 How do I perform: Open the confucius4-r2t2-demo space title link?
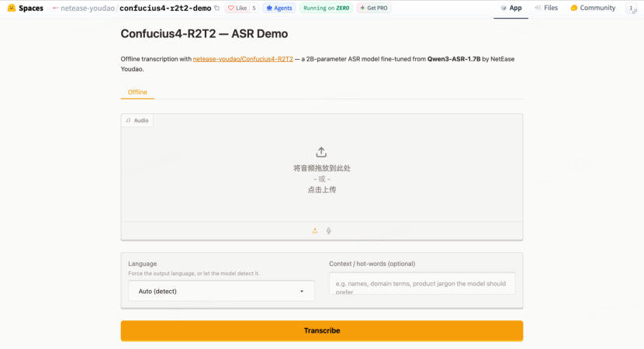click(165, 8)
